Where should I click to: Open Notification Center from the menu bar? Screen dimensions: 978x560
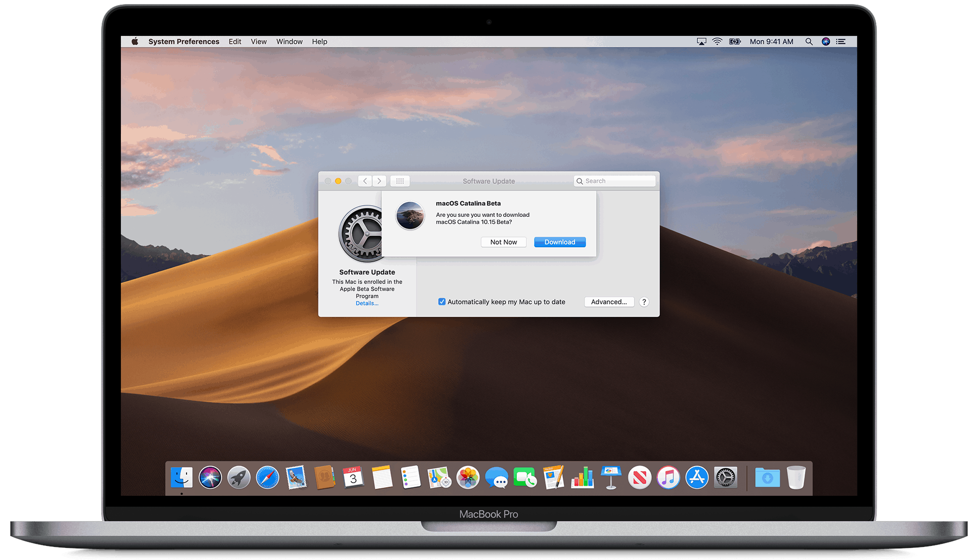coord(840,41)
